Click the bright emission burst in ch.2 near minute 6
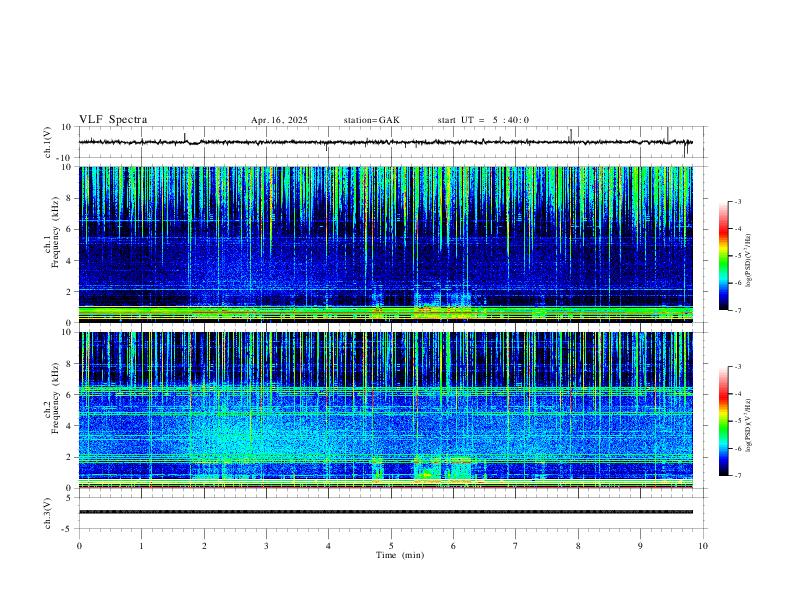Image resolution: width=792 pixels, height=612 pixels. [460, 469]
